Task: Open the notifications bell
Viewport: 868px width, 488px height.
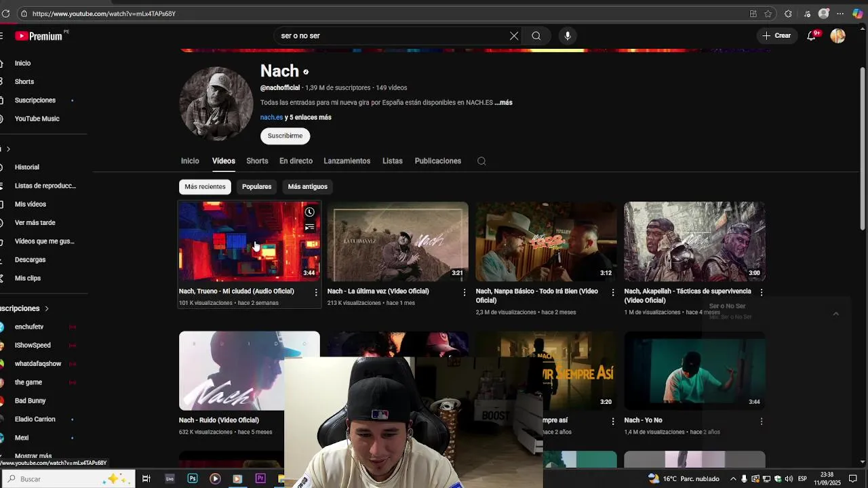Action: click(x=812, y=36)
